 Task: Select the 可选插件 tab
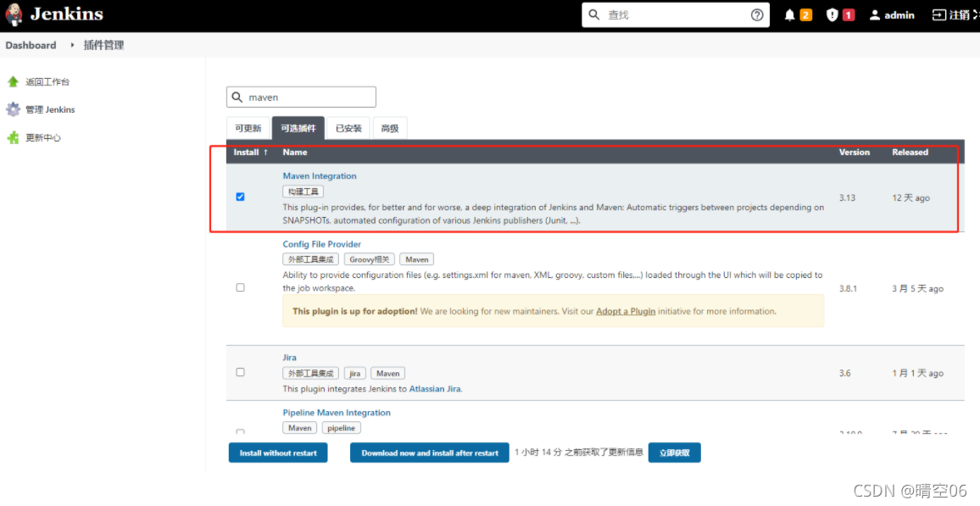[298, 128]
